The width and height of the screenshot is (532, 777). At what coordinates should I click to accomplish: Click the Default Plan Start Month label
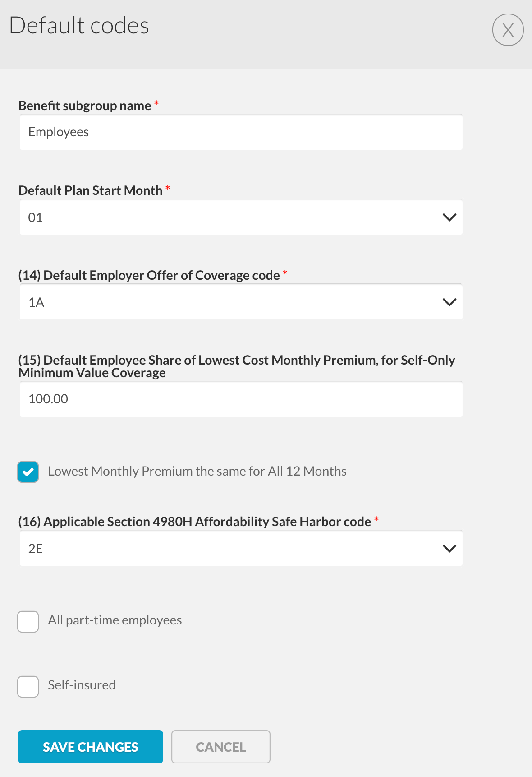pyautogui.click(x=90, y=190)
